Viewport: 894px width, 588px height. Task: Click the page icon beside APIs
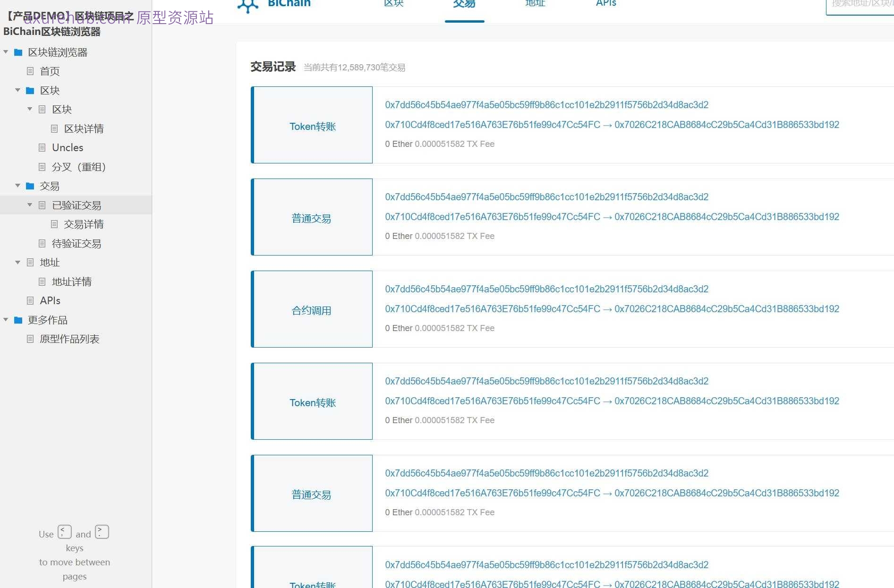30,300
